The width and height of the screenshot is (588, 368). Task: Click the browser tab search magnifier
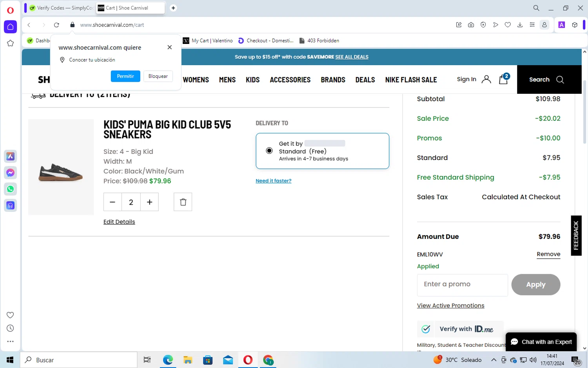536,8
